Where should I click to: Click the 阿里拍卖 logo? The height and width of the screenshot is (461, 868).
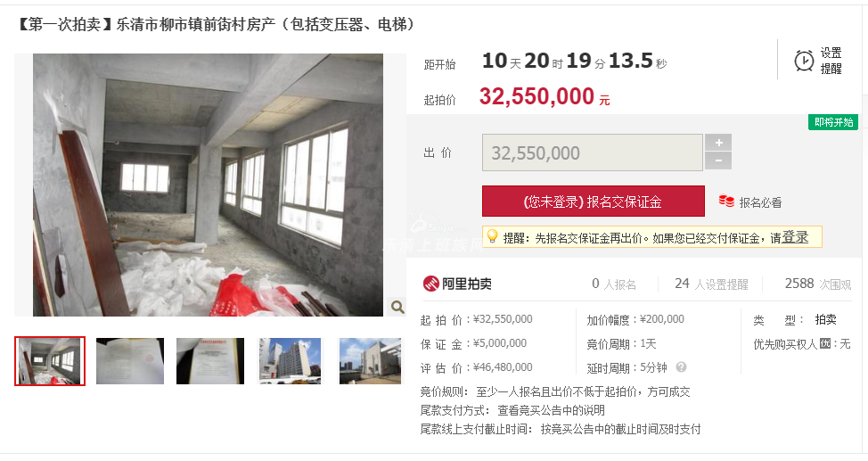(457, 284)
